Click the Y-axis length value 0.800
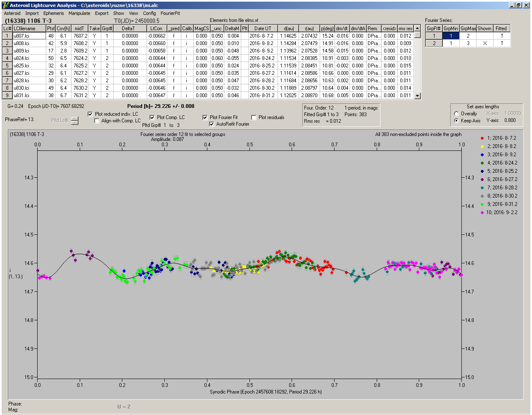Image resolution: width=532 pixels, height=415 pixels. pos(510,121)
